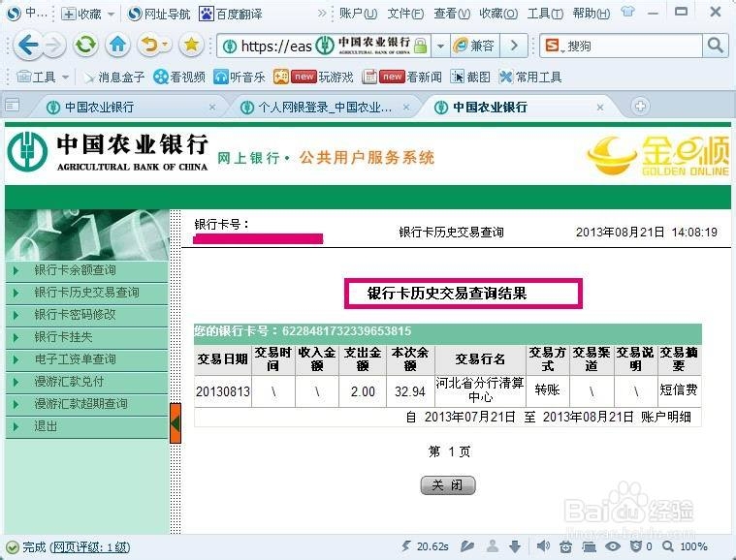Open the 收藏(O) menu
This screenshot has height=560, width=736.
(498, 14)
